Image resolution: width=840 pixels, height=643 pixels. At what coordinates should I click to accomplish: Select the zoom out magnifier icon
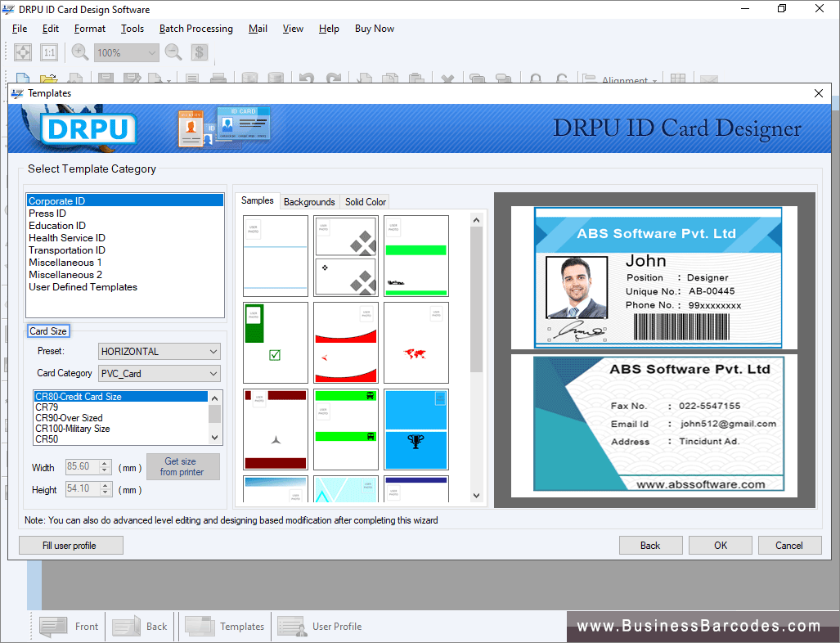point(174,52)
